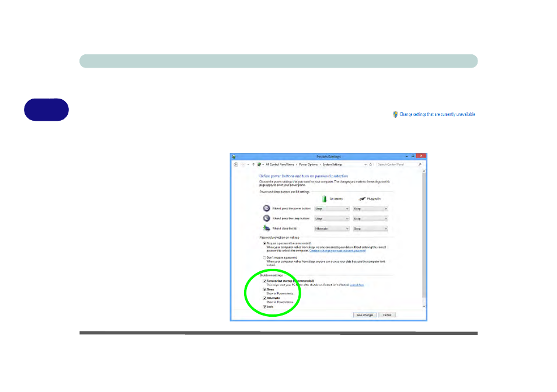Click the Search Control Panel field

coord(397,164)
